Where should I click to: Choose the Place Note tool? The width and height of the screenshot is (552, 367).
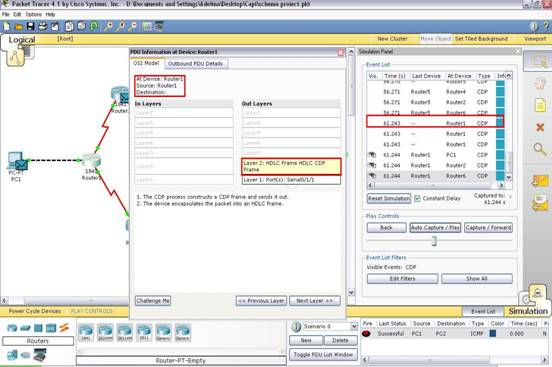click(x=540, y=105)
